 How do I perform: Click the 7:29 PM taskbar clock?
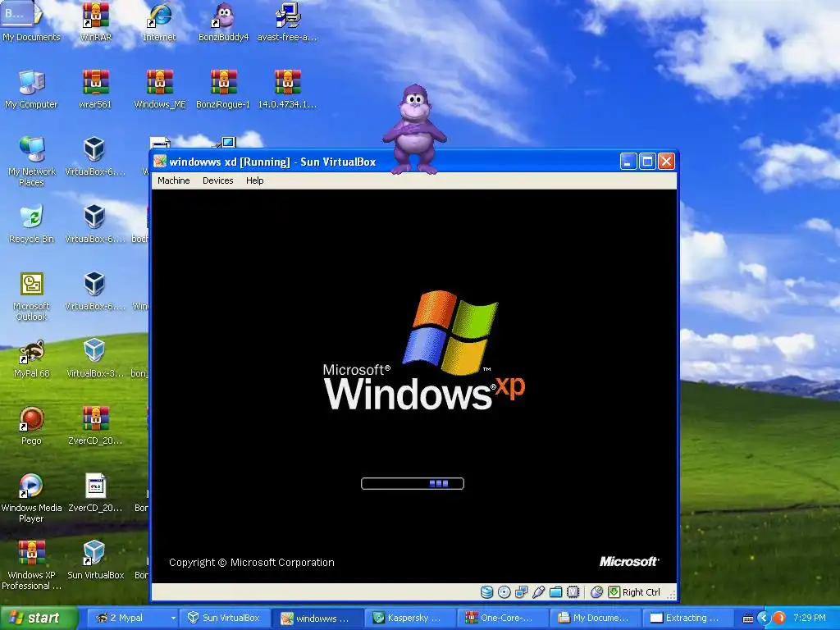810,618
